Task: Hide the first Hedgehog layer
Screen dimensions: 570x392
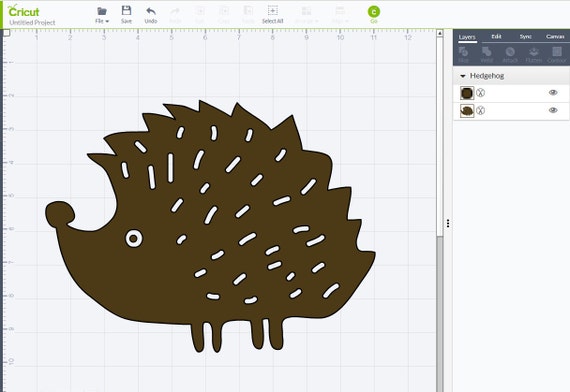Action: 553,92
